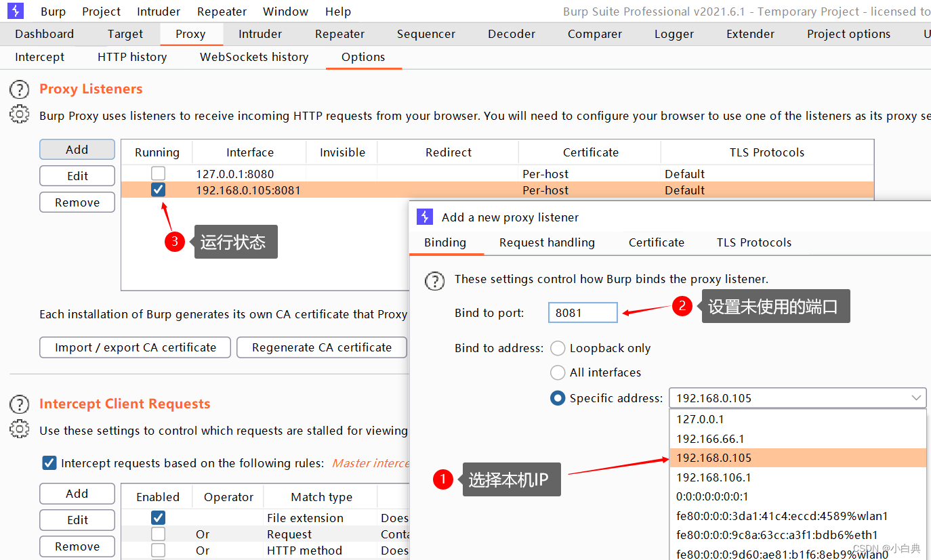Select Loopback only radio button

[x=558, y=348]
